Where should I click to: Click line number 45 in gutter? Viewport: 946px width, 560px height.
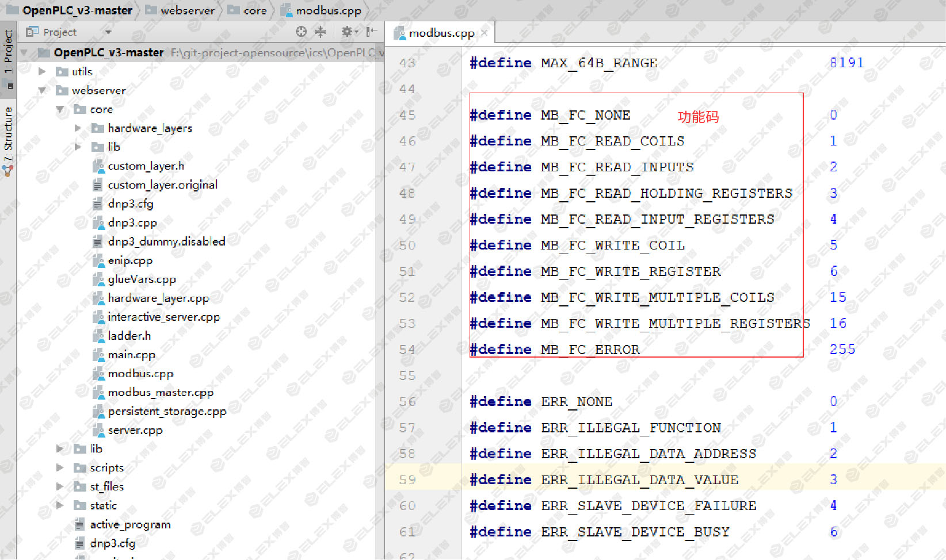[407, 115]
